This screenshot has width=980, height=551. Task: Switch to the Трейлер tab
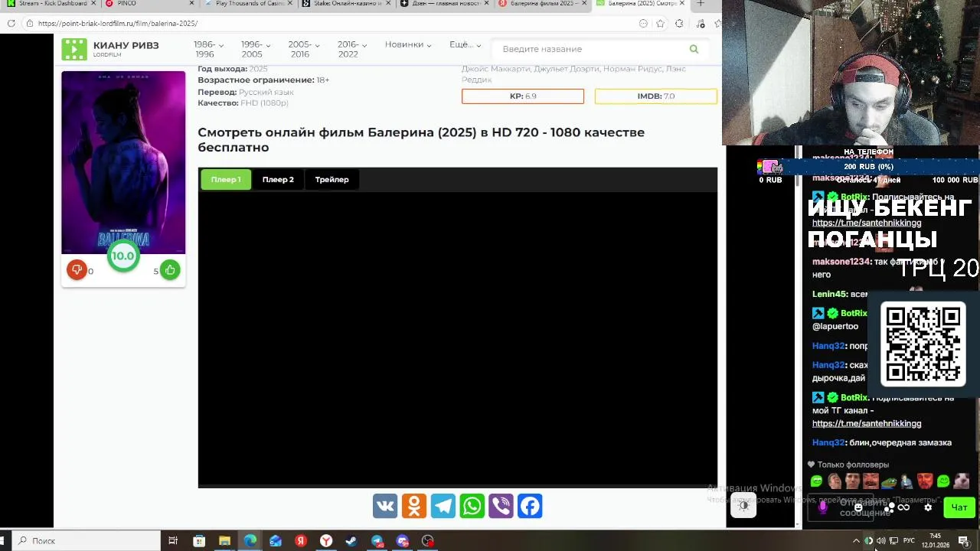pyautogui.click(x=332, y=179)
